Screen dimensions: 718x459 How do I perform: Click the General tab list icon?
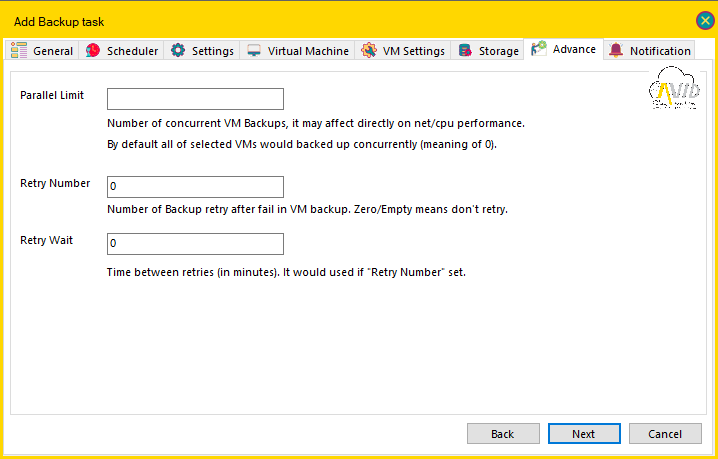coord(19,50)
